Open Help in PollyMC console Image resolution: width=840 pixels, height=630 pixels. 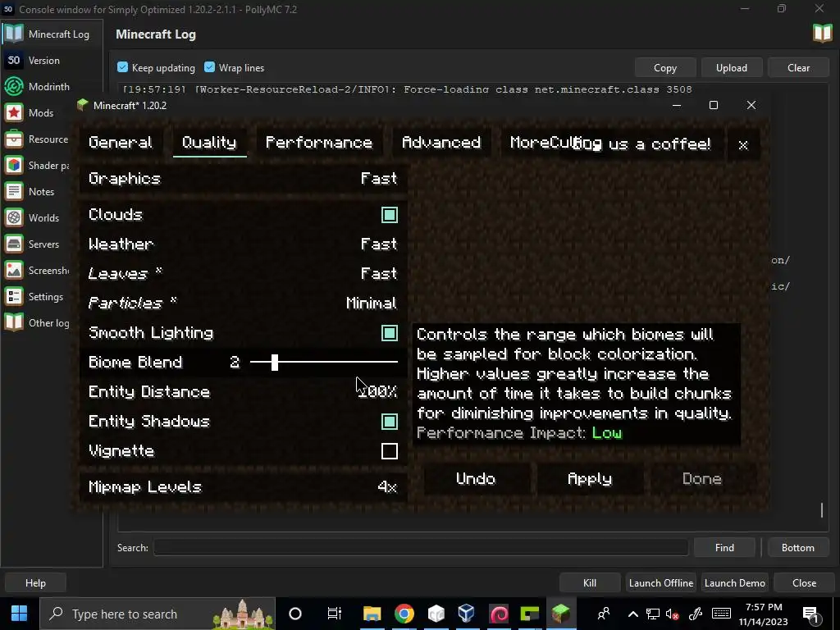coord(35,583)
